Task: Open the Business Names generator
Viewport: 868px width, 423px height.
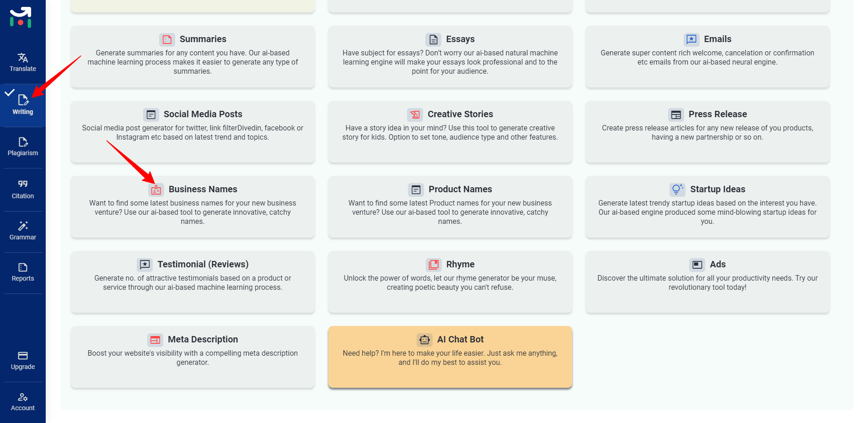Action: tap(192, 207)
